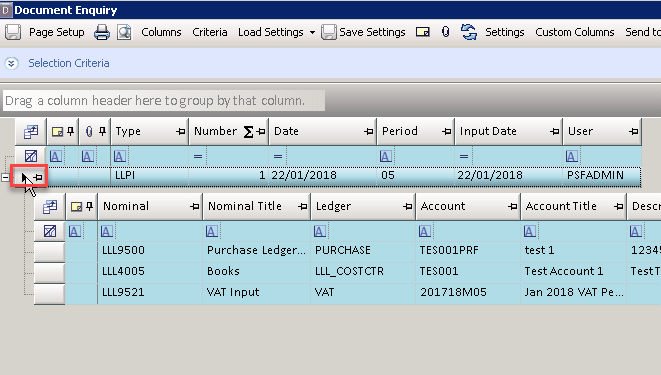This screenshot has height=375, width=661.
Task: Click the attachment column header icon
Action: point(89,132)
